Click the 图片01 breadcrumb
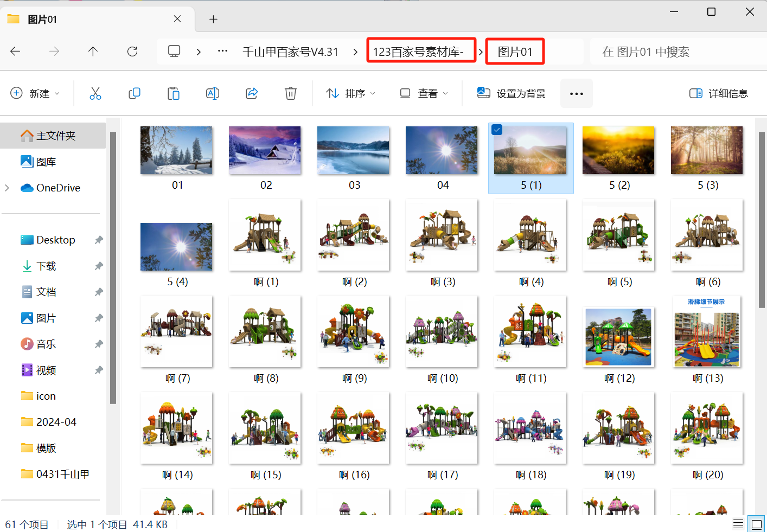The height and width of the screenshot is (532, 767). click(515, 52)
